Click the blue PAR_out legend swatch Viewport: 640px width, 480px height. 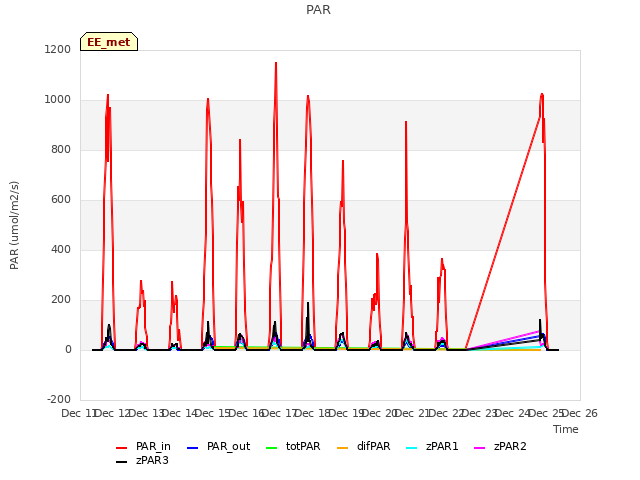click(x=193, y=448)
